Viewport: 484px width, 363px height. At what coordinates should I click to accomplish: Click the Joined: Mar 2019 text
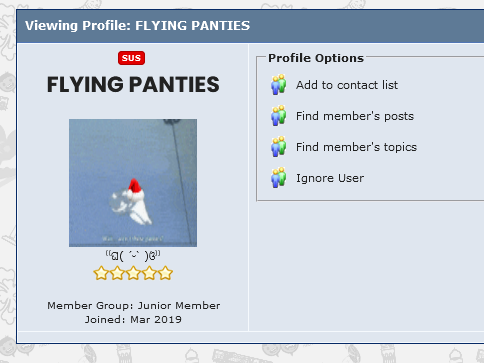pyautogui.click(x=133, y=319)
